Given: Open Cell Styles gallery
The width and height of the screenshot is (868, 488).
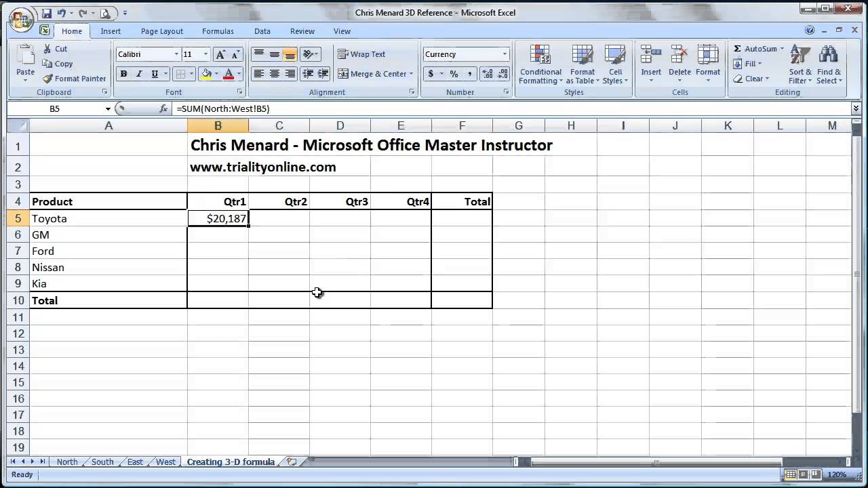Looking at the screenshot, I should (616, 65).
